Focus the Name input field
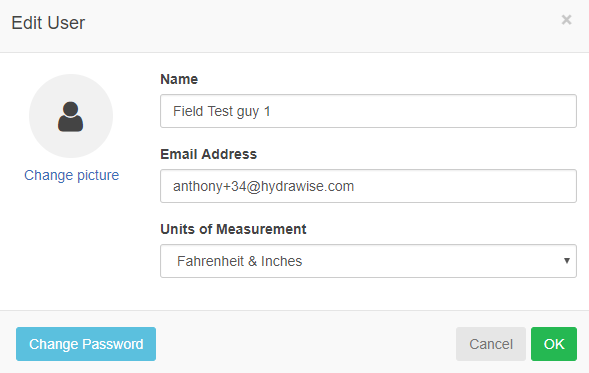The width and height of the screenshot is (589, 373). coord(368,111)
